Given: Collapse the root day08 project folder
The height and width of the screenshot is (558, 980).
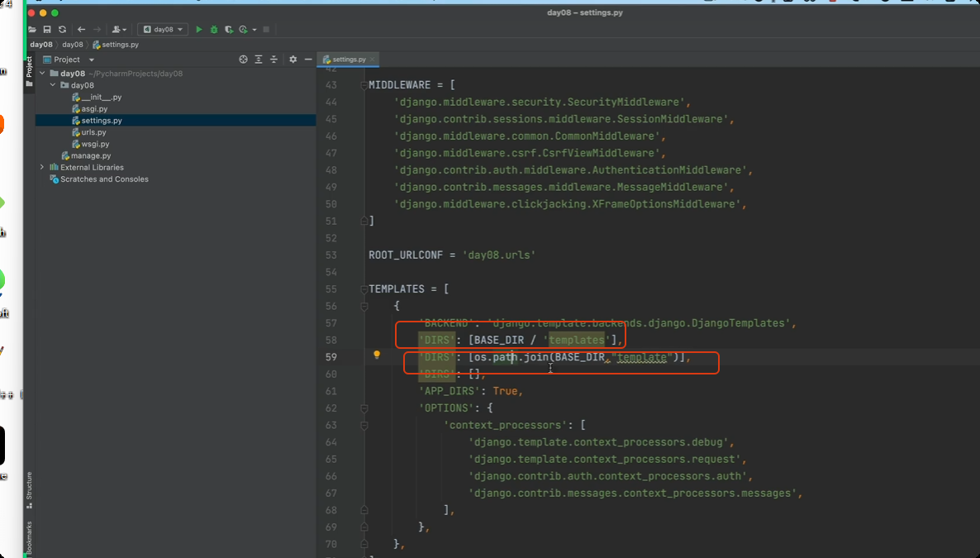Looking at the screenshot, I should coord(42,74).
